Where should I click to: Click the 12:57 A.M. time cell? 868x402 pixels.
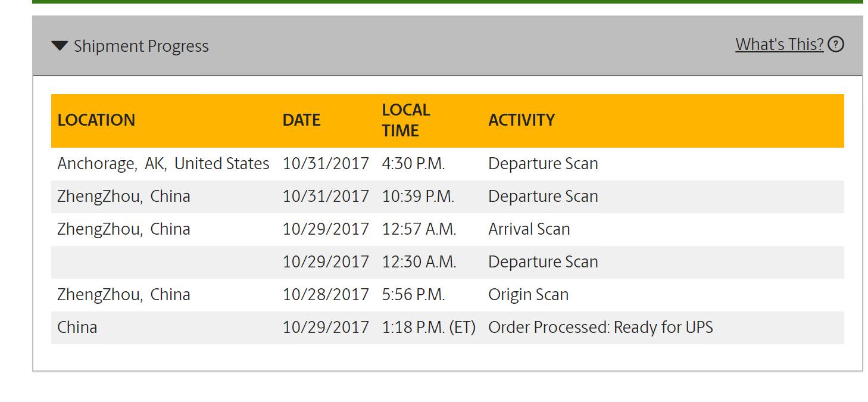419,229
